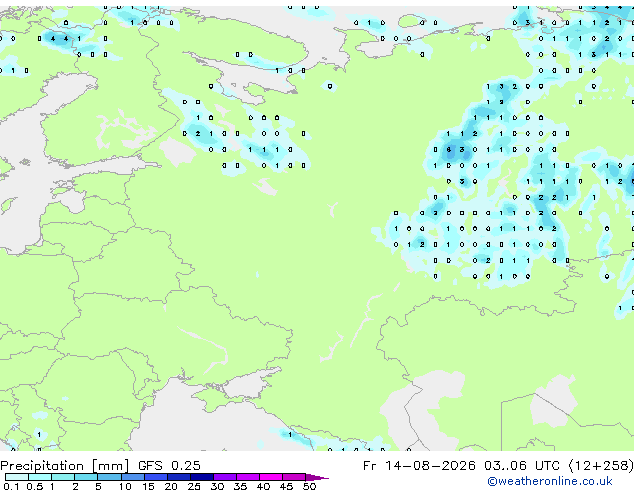
Task: Select the 0.1–0.5 mm legend color box
Action: (17, 477)
